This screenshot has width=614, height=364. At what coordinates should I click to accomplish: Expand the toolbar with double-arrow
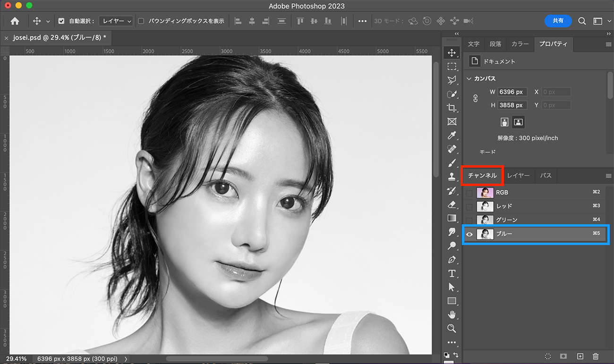pos(456,34)
